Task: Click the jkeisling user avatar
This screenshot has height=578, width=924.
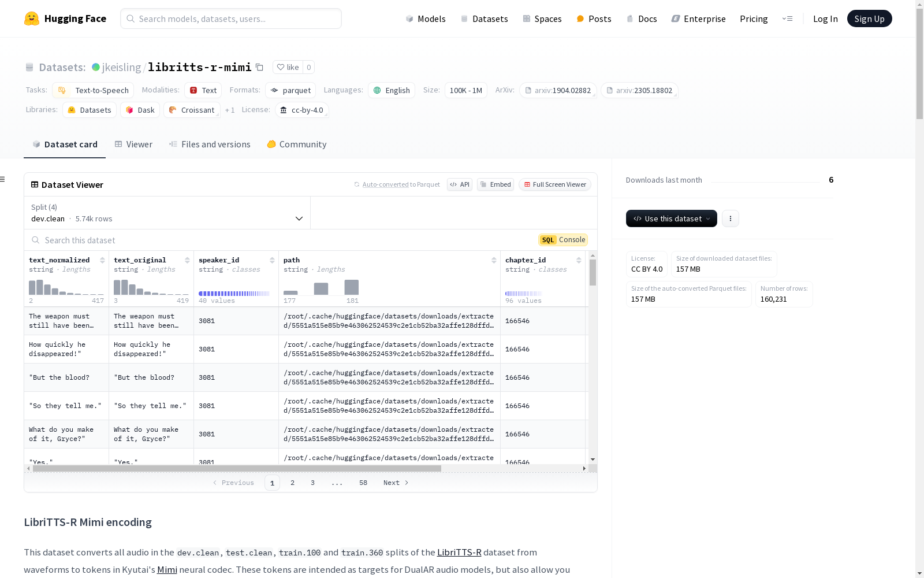Action: (x=96, y=67)
